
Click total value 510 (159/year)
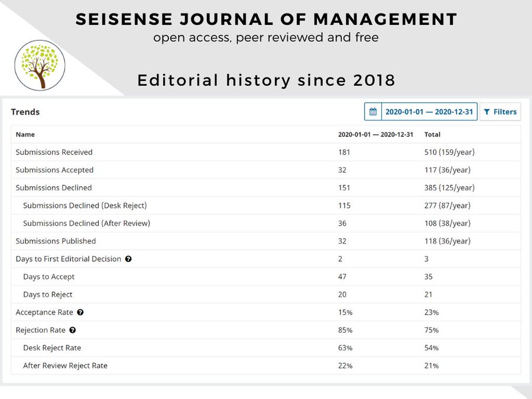tap(449, 152)
